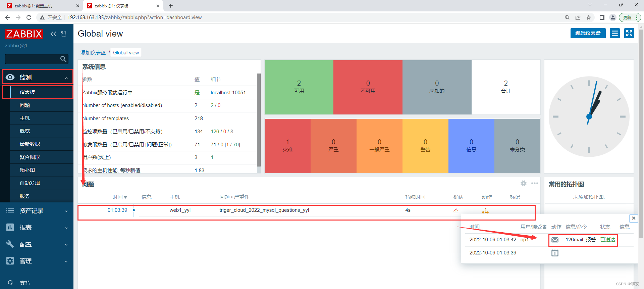Click the calendar icon for 01:03:39 event
The image size is (644, 289).
point(555,253)
